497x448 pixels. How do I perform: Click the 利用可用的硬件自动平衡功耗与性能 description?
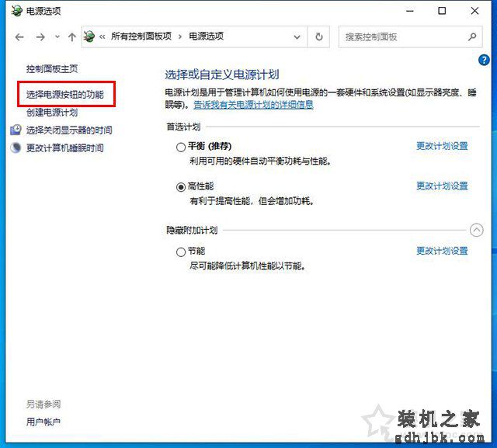[260, 161]
